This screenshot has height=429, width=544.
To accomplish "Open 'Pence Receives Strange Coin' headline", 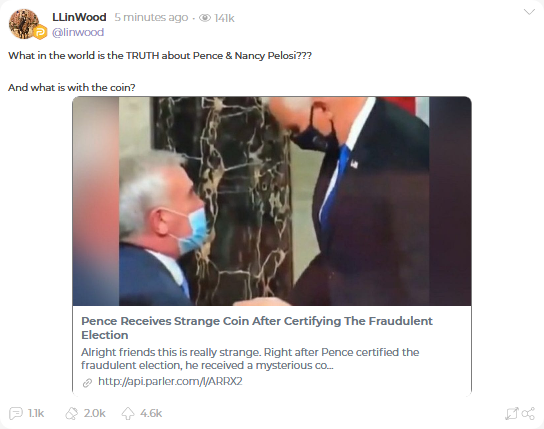I will pyautogui.click(x=257, y=328).
